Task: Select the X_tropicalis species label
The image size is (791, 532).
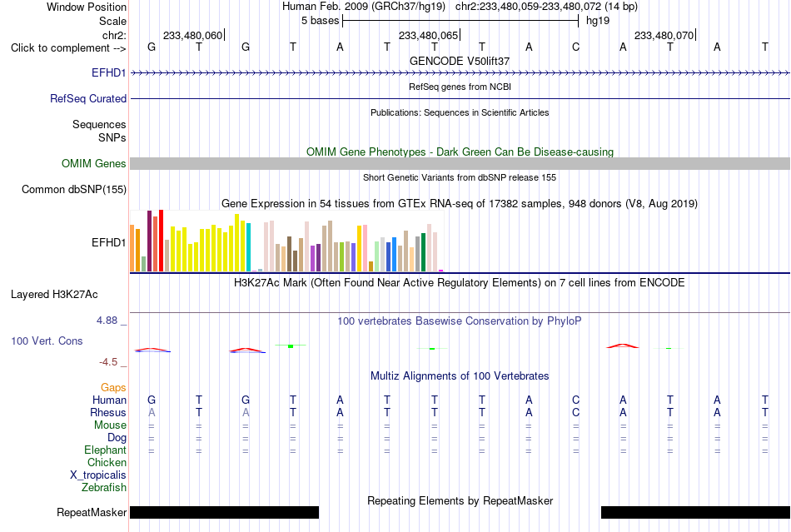Action: pos(98,475)
